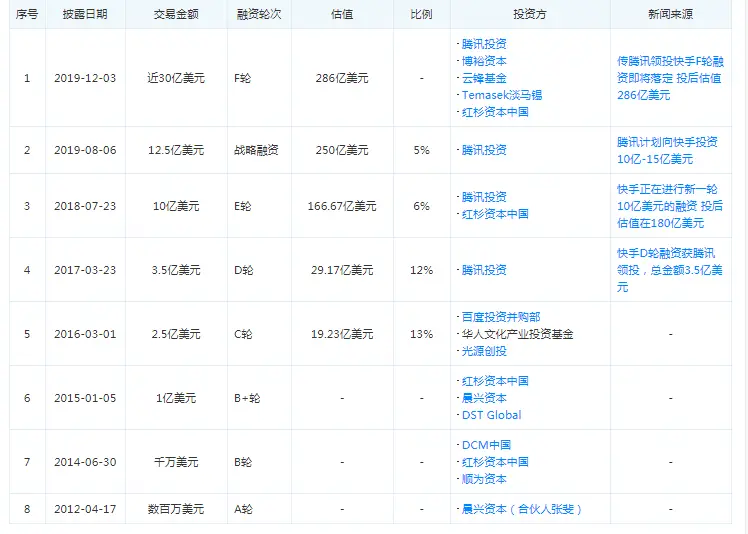Click the 投资方 column header
This screenshot has width=748, height=534.
(x=530, y=14)
